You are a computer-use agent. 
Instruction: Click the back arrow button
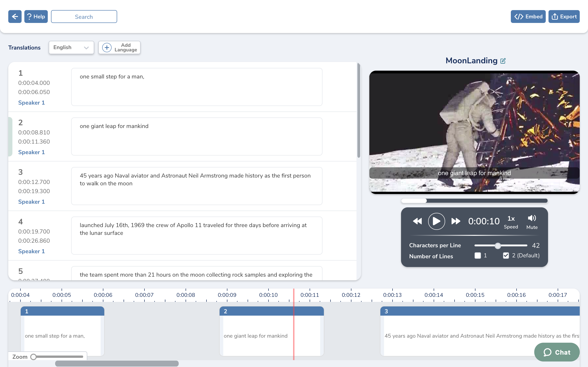coord(15,17)
